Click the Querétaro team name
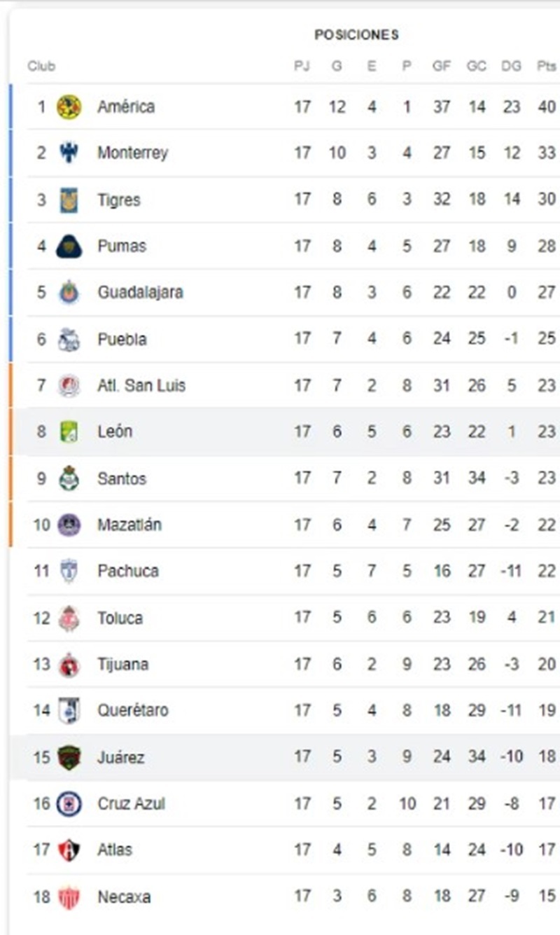Image resolution: width=560 pixels, height=935 pixels. click(x=133, y=710)
